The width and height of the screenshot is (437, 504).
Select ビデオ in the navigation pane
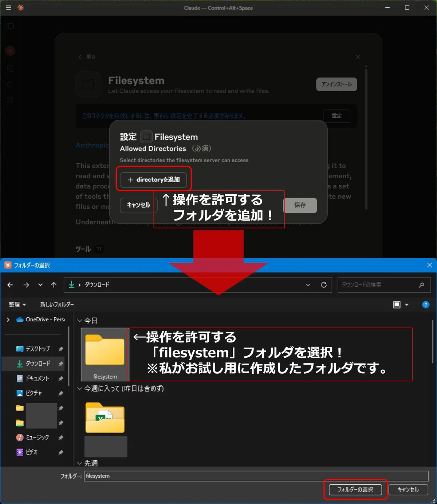[x=27, y=452]
